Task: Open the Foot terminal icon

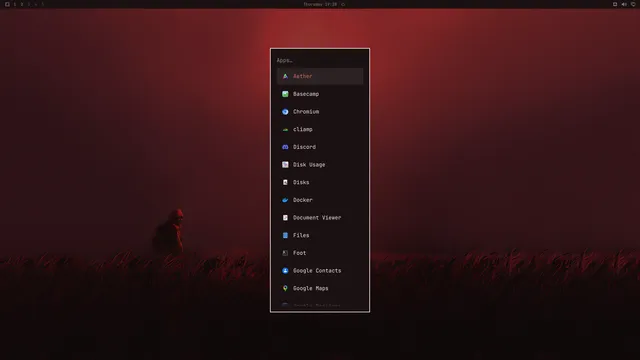Action: (285, 253)
